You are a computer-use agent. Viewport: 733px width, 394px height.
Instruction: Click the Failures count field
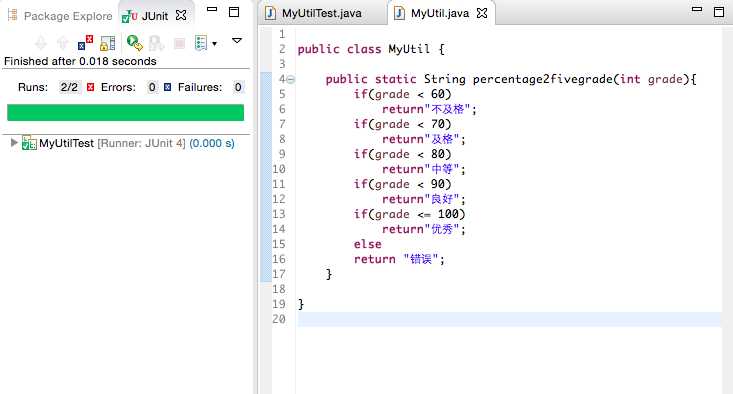point(238,87)
